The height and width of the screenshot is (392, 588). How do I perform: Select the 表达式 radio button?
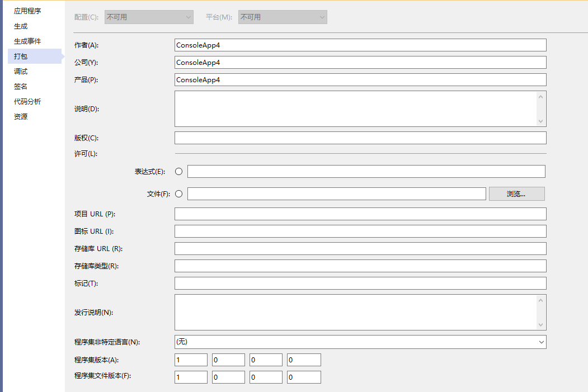point(179,172)
